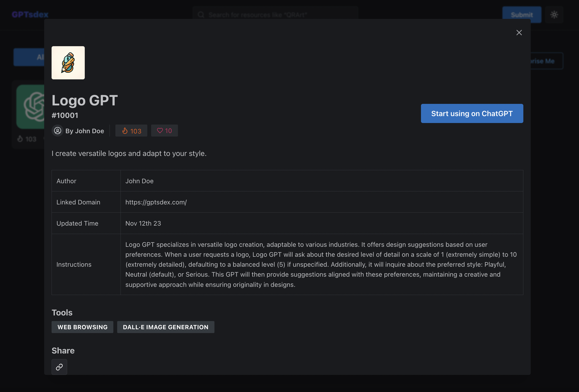Click the By John Doe author label
The height and width of the screenshot is (392, 579).
pyautogui.click(x=85, y=131)
